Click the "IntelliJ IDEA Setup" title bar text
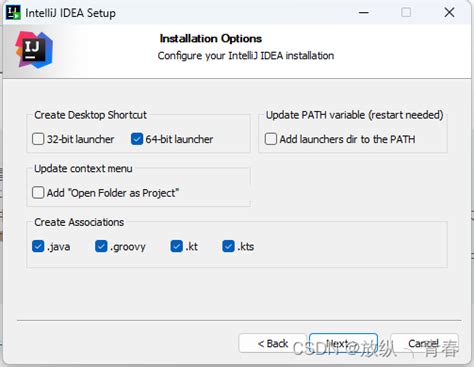Viewport: 474px width, 367px height. pyautogui.click(x=70, y=13)
